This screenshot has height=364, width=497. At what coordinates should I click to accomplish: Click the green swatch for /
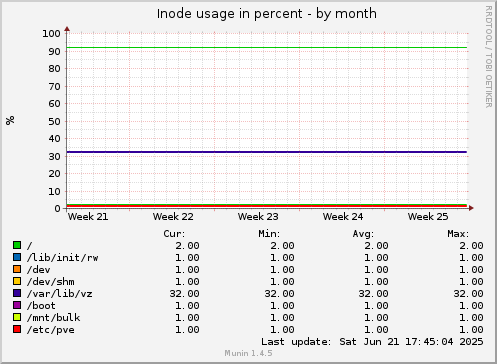pyautogui.click(x=17, y=245)
